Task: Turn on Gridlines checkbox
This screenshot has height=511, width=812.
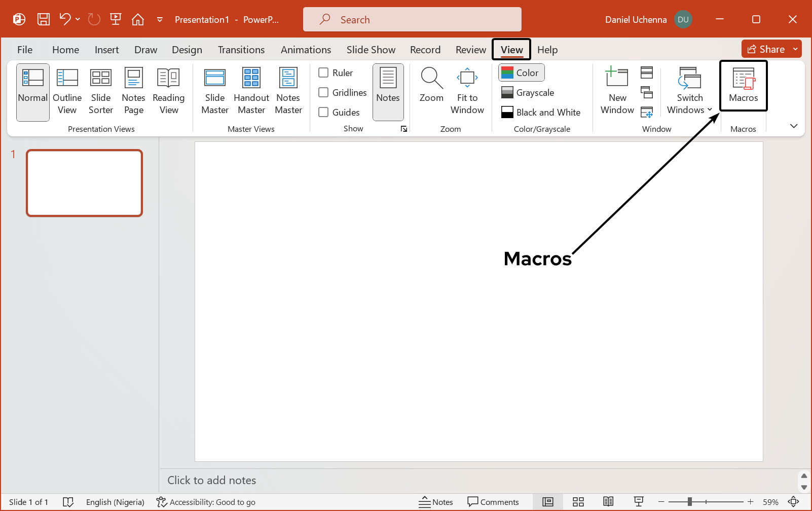Action: click(x=323, y=92)
